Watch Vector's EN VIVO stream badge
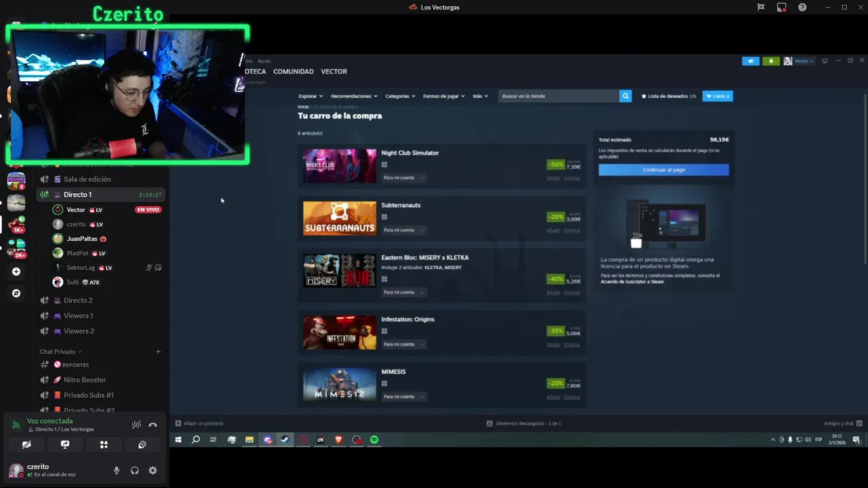The width and height of the screenshot is (868, 488). tap(148, 210)
